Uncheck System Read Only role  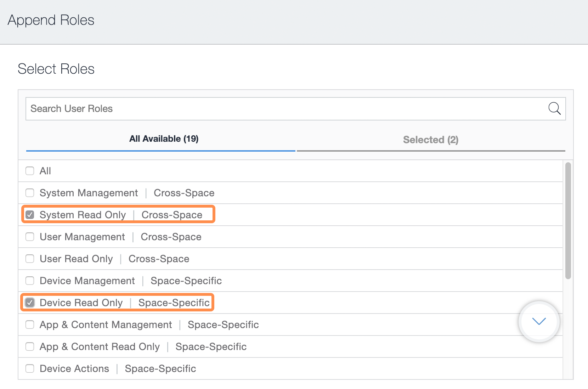coord(29,215)
